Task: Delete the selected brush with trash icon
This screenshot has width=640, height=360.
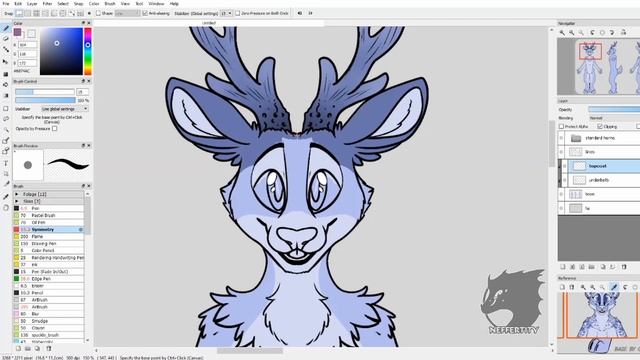Action: [49, 349]
